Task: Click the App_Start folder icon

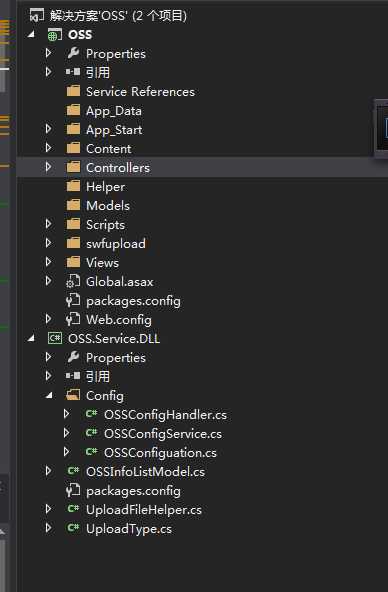Action: pyautogui.click(x=73, y=129)
